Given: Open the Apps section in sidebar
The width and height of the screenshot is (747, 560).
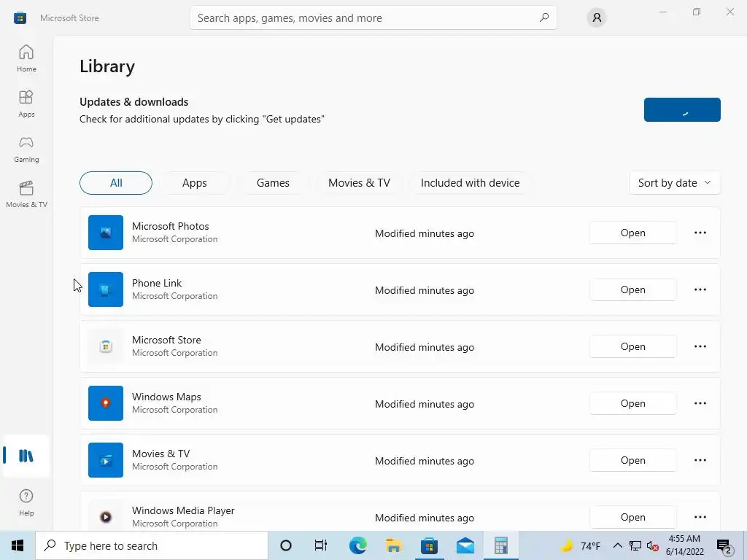Looking at the screenshot, I should click(26, 104).
